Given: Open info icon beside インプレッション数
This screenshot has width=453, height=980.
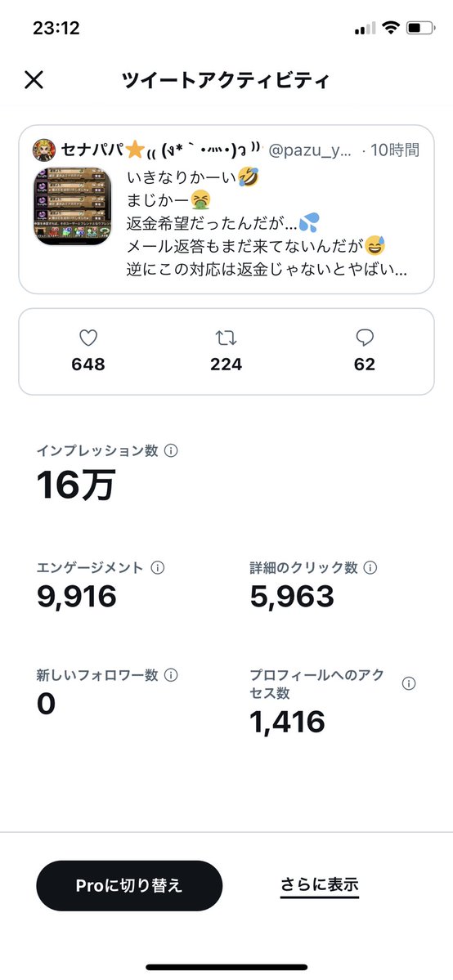Looking at the screenshot, I should click(x=171, y=450).
